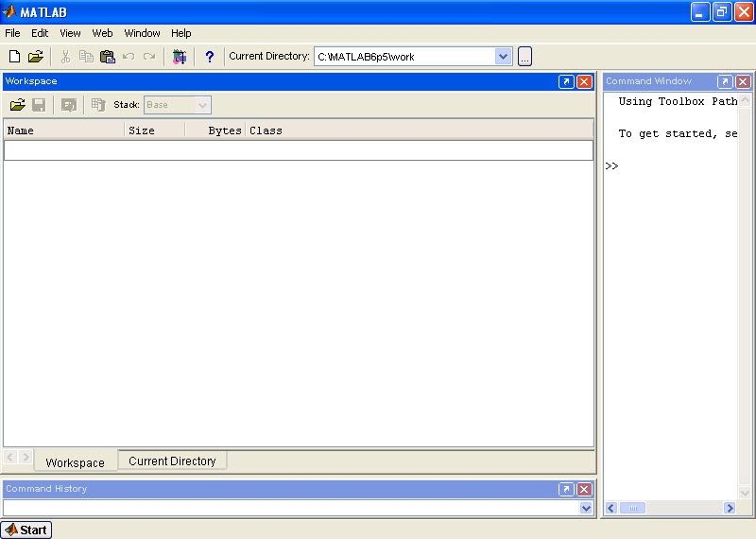756x539 pixels.
Task: Redo action with the redo arrow
Action: (149, 57)
